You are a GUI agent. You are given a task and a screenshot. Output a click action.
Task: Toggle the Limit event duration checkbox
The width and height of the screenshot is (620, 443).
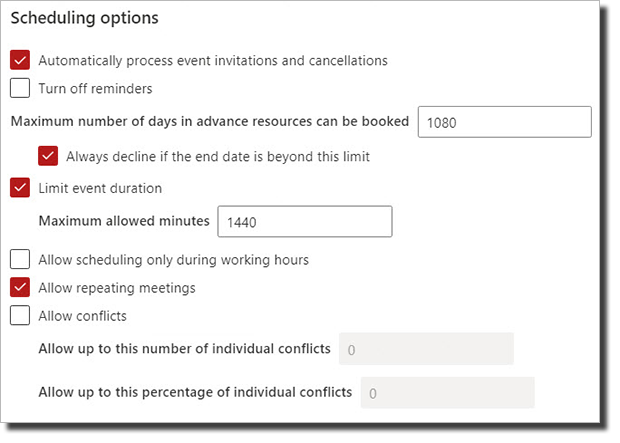pyautogui.click(x=20, y=187)
